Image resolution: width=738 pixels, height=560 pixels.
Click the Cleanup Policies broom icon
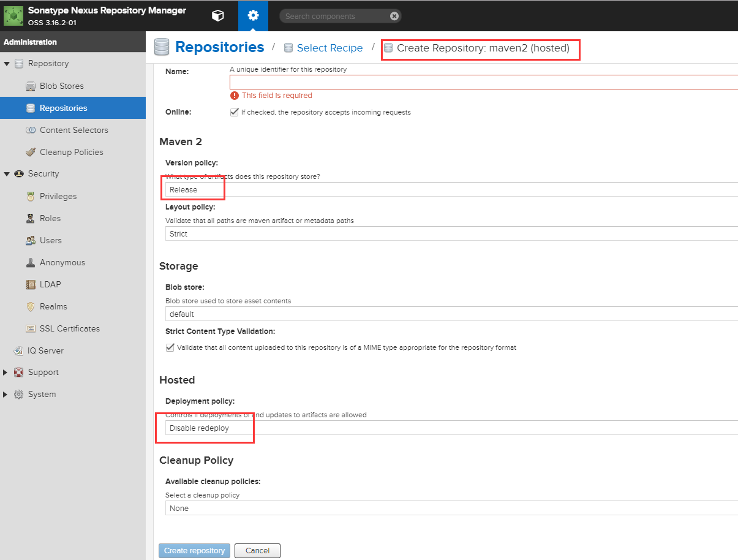pyautogui.click(x=31, y=152)
